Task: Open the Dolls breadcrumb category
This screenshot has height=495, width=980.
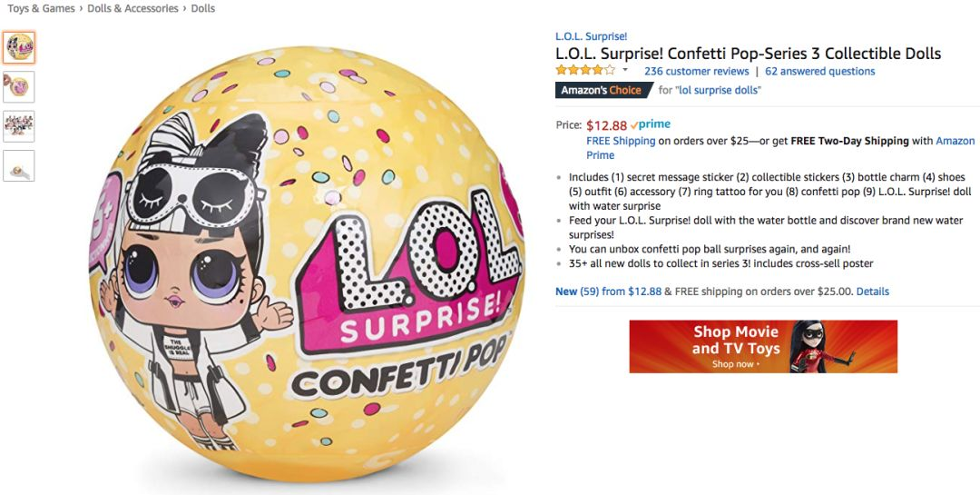Action: (203, 9)
